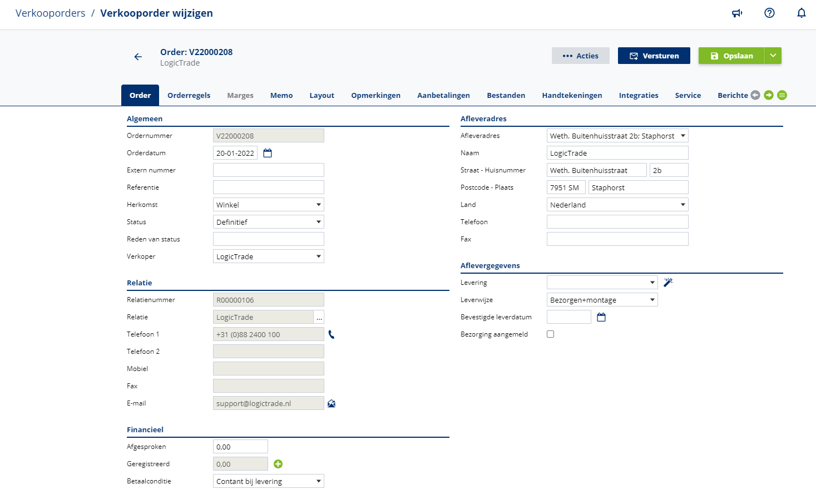This screenshot has height=504, width=816.
Task: Open the help question mark icon
Action: [x=769, y=13]
